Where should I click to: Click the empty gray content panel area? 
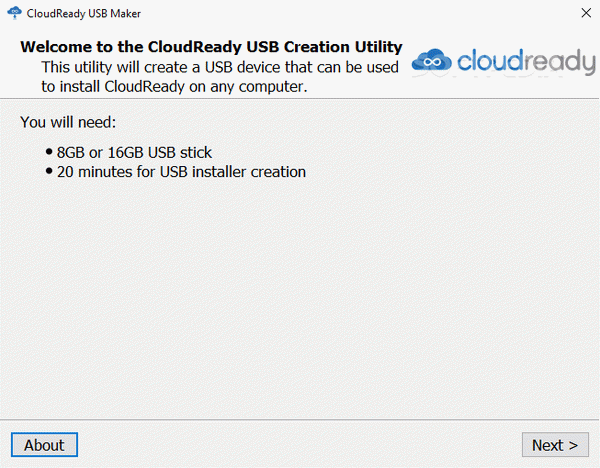[x=300, y=298]
